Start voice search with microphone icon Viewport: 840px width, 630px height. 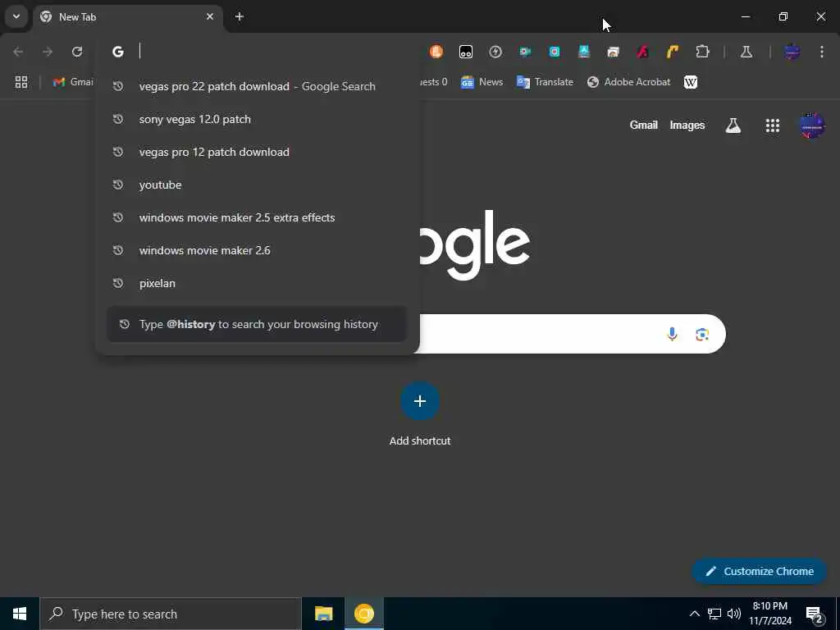(x=672, y=334)
